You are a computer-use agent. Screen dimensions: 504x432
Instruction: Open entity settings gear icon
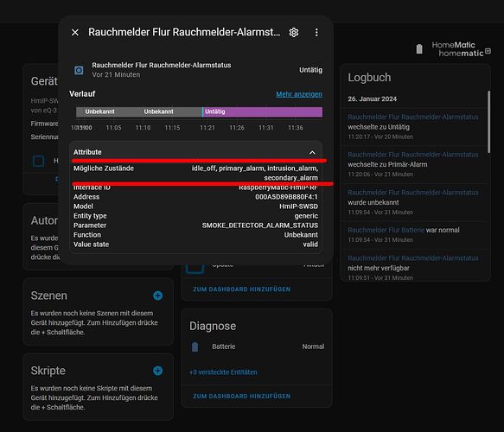(293, 33)
